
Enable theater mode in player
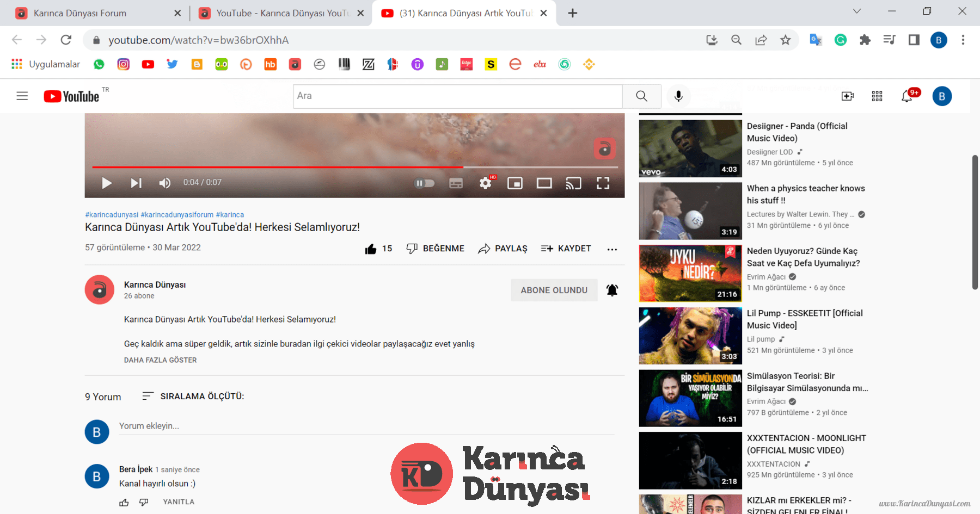pyautogui.click(x=544, y=183)
